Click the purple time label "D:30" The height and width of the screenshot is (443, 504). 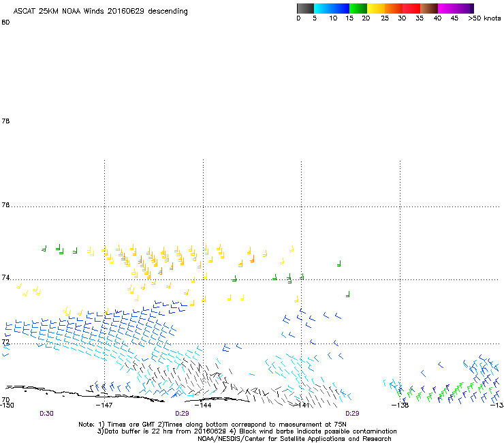click(x=46, y=414)
